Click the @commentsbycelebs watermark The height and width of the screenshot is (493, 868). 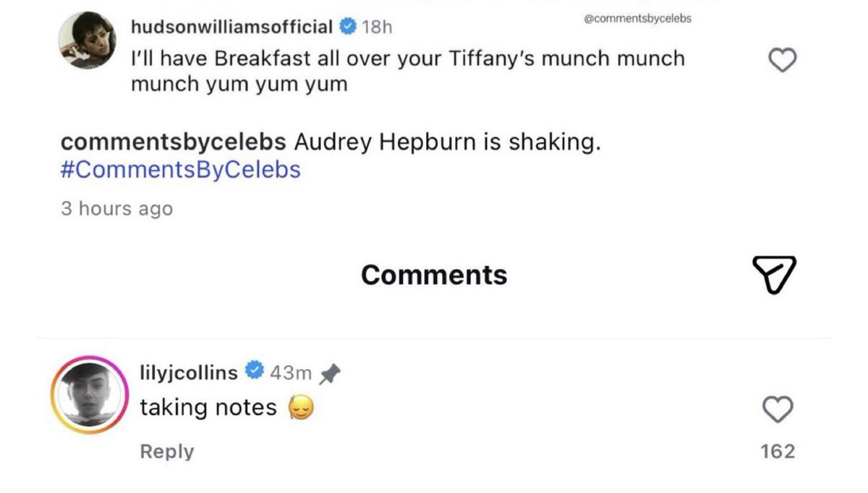[637, 19]
